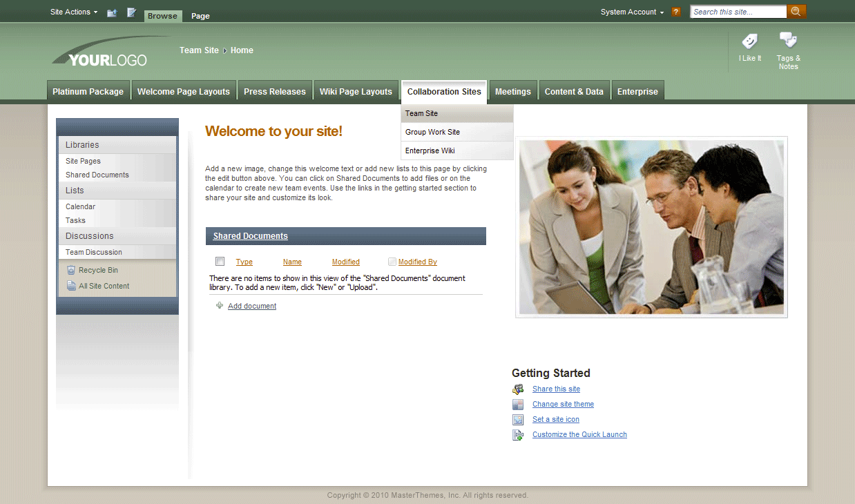Expand the Collaboration Sites tab dropdown
This screenshot has height=504, width=855.
(x=444, y=91)
